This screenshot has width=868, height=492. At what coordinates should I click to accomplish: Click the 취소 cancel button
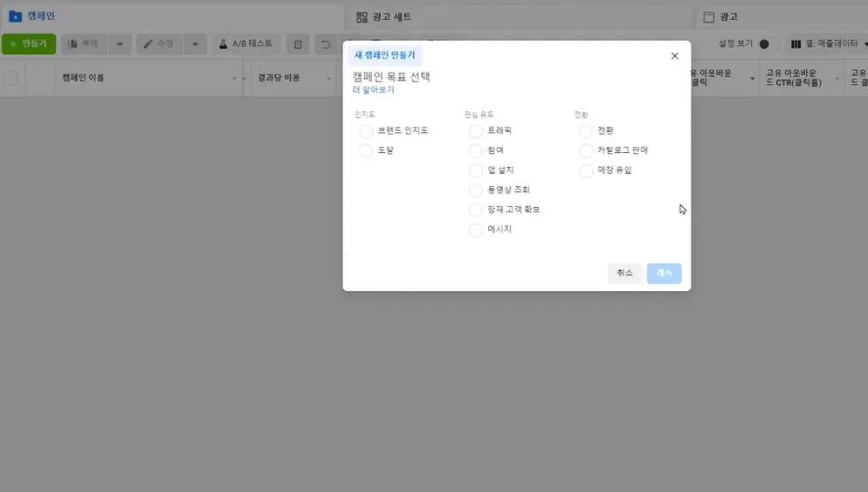point(624,274)
